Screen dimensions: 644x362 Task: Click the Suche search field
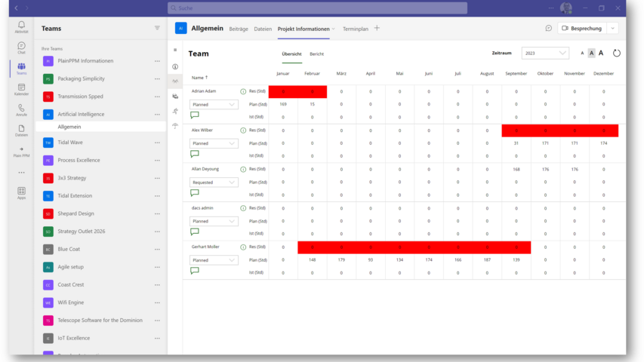click(x=317, y=8)
